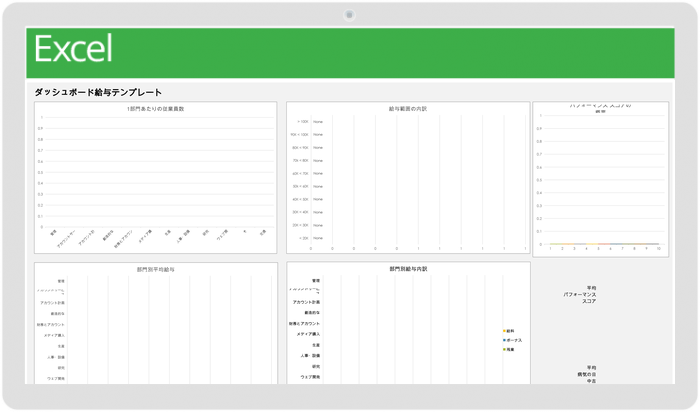Screen dimensions: 700x412
Task: Select the 部門別給与内訳 chart title
Action: [408, 269]
